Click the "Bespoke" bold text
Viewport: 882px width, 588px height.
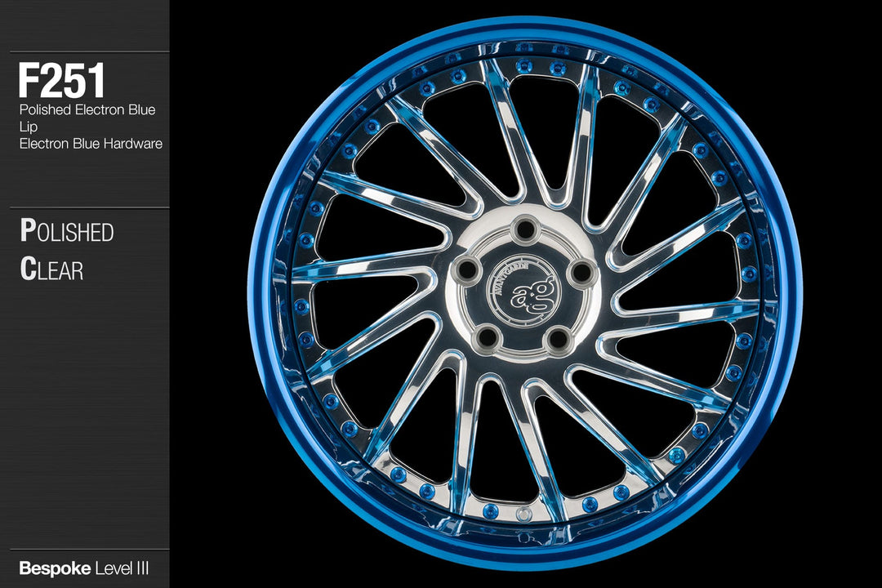(55, 568)
